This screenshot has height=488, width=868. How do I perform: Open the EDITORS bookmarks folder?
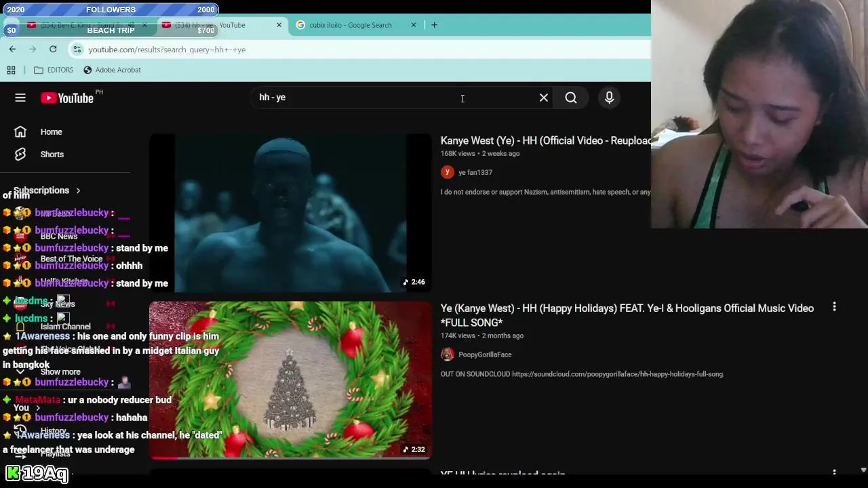click(54, 70)
